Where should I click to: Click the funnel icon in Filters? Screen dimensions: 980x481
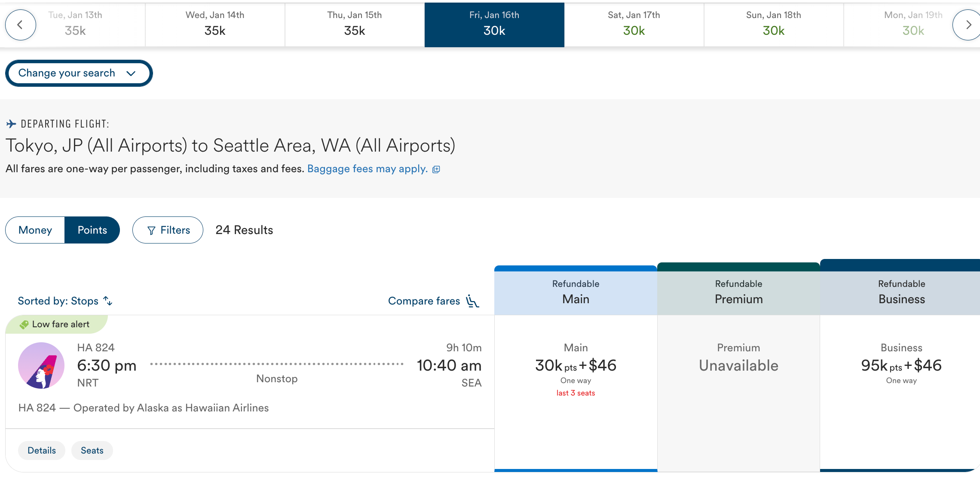[x=151, y=231]
